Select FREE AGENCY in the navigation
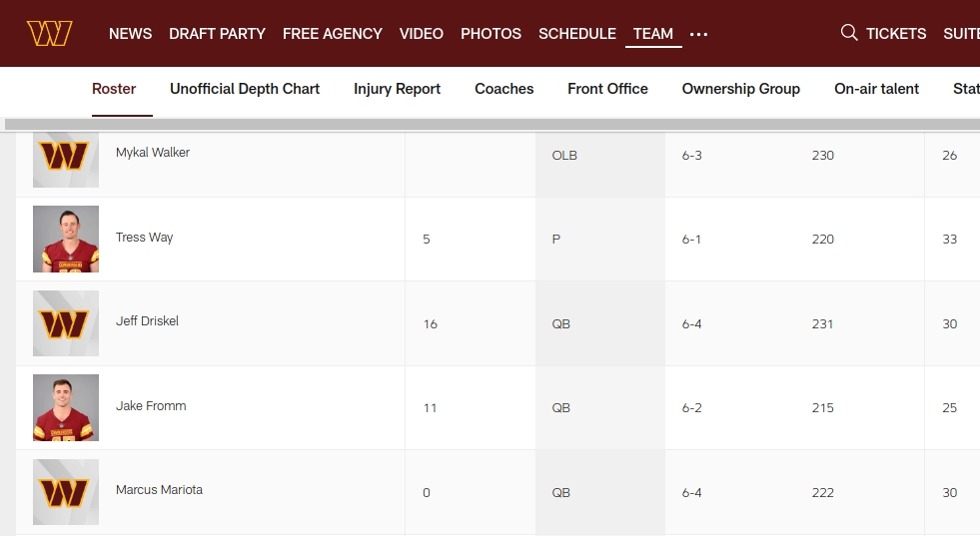Screen dimensions: 980x536 pos(332,34)
